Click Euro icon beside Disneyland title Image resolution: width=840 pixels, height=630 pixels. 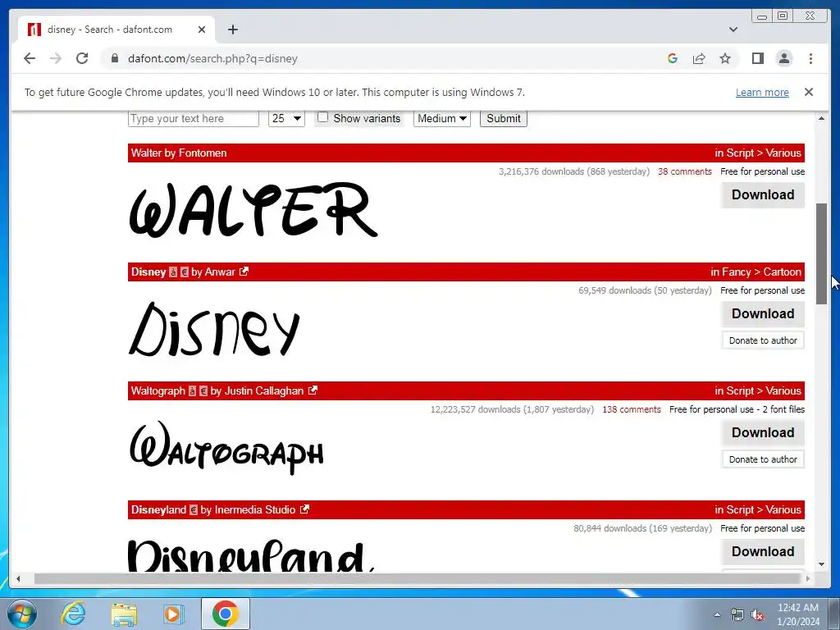[x=194, y=510]
